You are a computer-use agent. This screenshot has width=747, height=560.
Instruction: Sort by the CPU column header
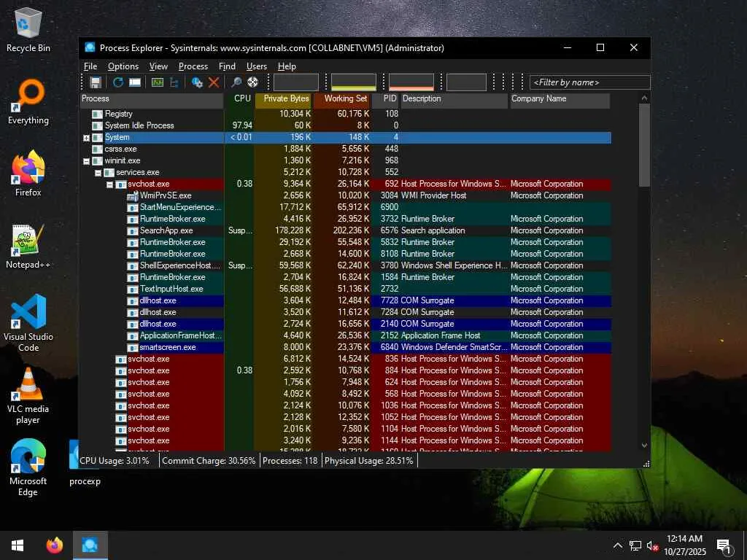[x=239, y=99]
